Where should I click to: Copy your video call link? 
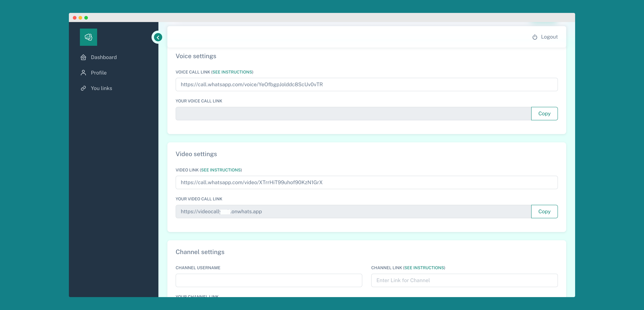[544, 212]
